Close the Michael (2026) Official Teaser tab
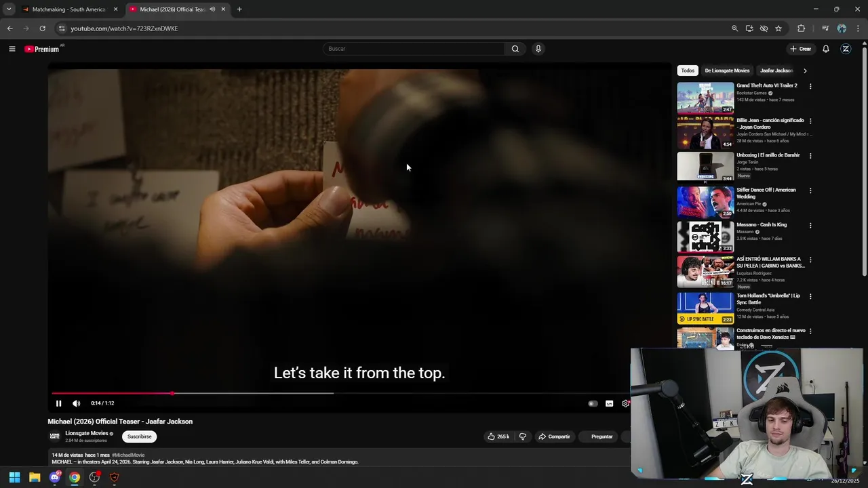The image size is (868, 488). click(223, 9)
